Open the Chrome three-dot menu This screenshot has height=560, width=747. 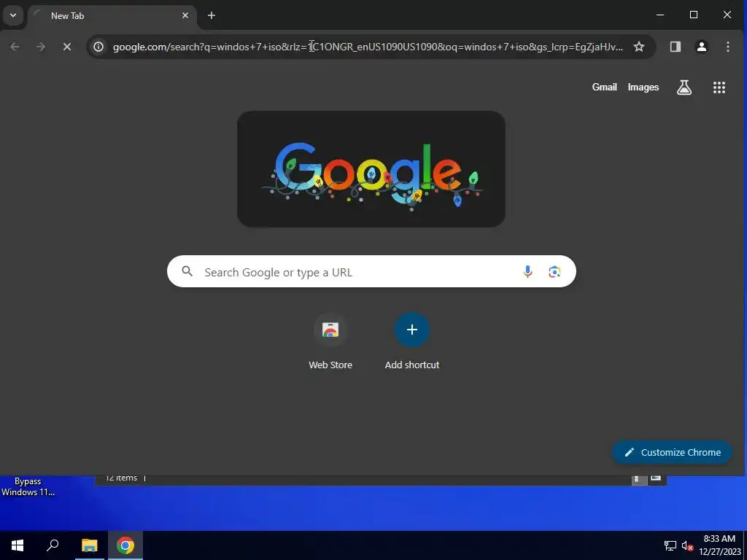click(727, 47)
